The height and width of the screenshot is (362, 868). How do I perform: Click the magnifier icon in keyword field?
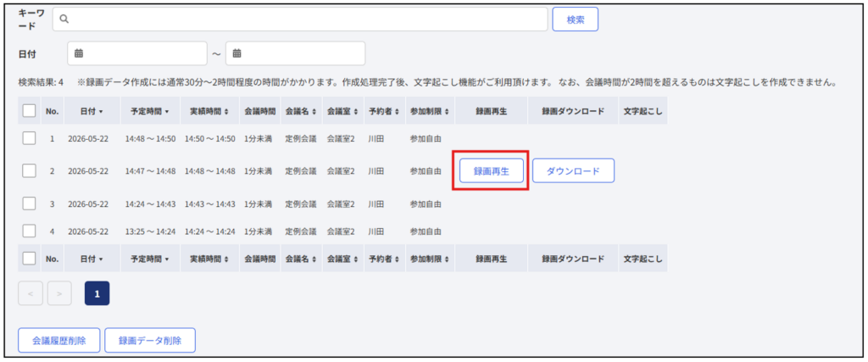(64, 19)
